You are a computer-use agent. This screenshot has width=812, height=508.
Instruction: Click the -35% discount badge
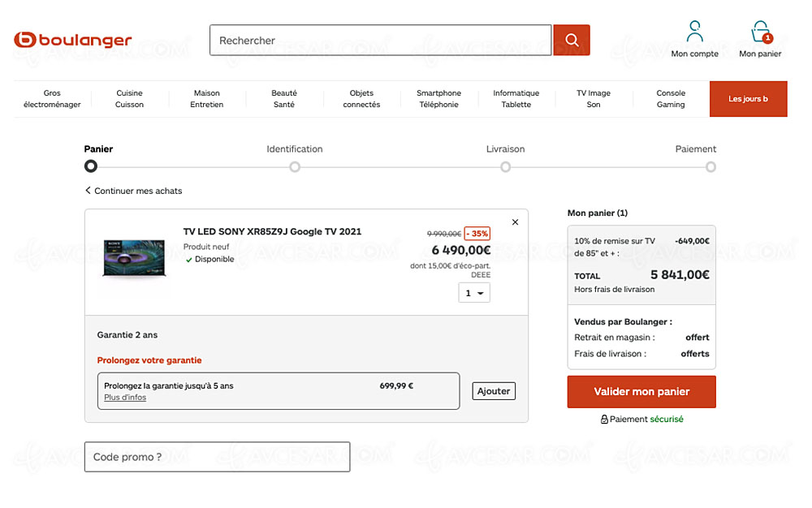click(x=477, y=234)
